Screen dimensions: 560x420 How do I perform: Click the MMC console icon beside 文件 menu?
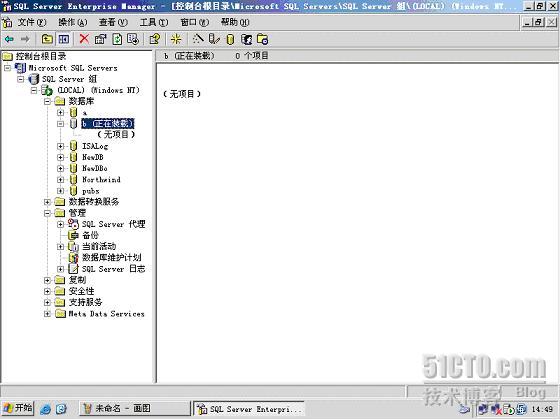click(x=7, y=22)
